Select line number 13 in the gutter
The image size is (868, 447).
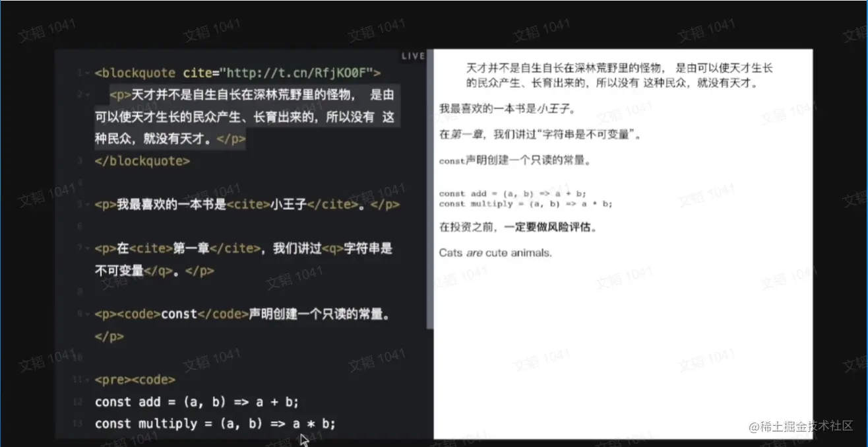point(80,423)
